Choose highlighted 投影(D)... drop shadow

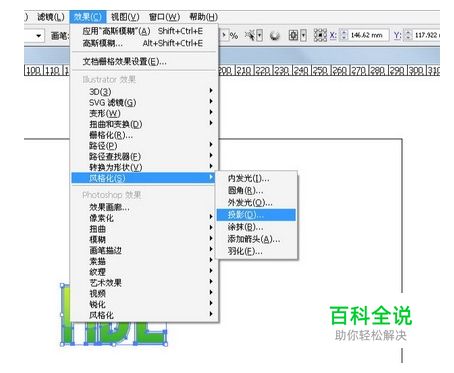click(256, 215)
